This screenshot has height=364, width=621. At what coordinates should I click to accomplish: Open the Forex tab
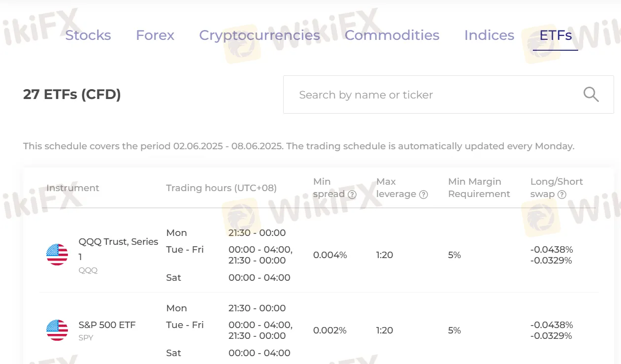pyautogui.click(x=155, y=35)
